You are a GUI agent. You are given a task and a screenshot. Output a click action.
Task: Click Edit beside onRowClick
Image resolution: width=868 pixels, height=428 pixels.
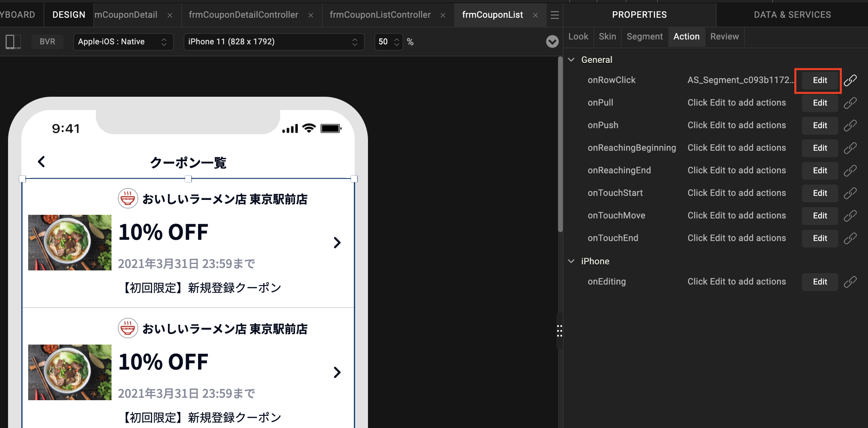[x=819, y=80]
